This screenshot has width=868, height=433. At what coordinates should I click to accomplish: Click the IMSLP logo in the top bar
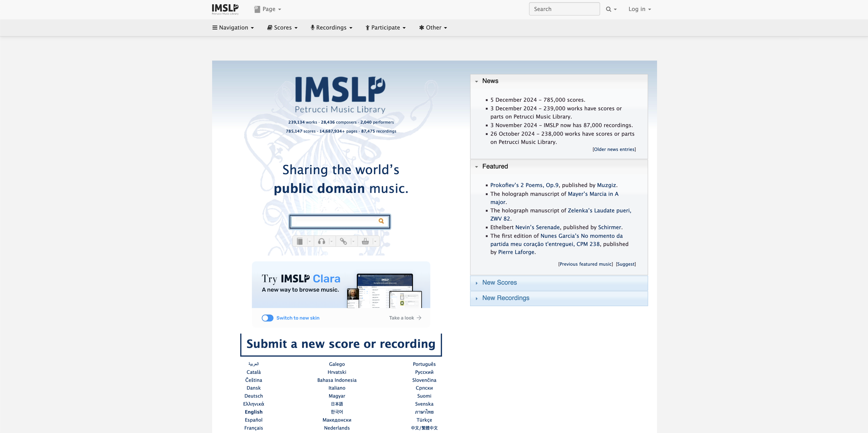click(x=225, y=9)
